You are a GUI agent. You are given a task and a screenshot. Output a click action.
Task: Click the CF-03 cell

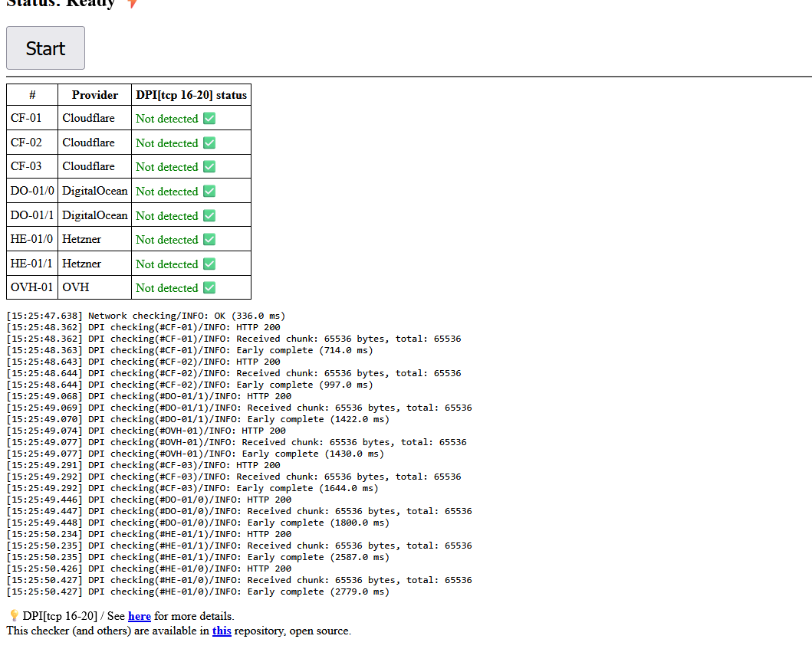[32, 166]
